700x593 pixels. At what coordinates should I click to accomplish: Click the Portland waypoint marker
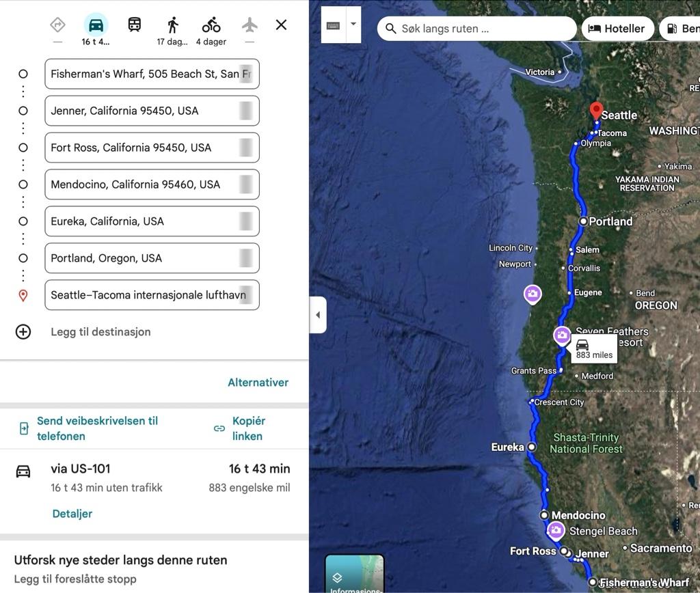point(583,221)
